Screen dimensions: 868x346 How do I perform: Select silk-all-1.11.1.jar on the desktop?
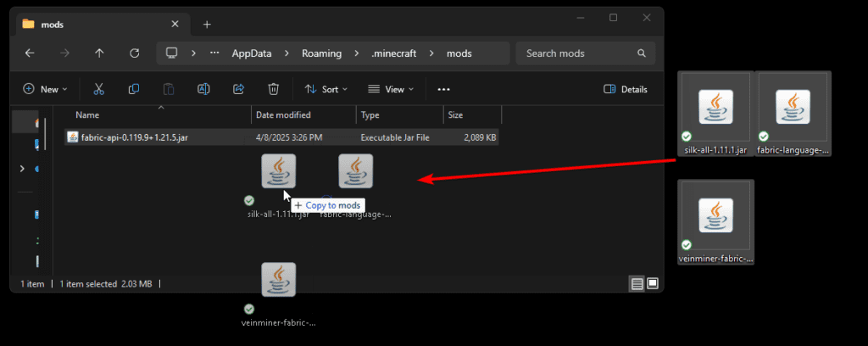[715, 114]
